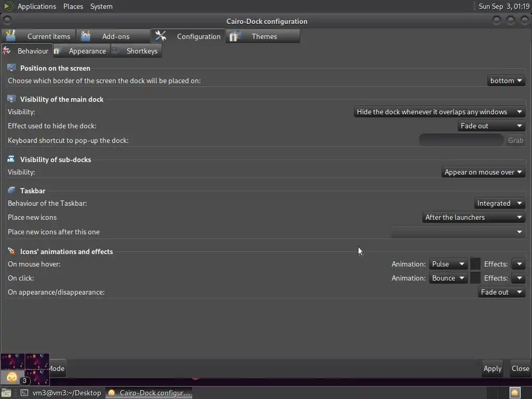Click the Shortkeys tab icon

116,50
